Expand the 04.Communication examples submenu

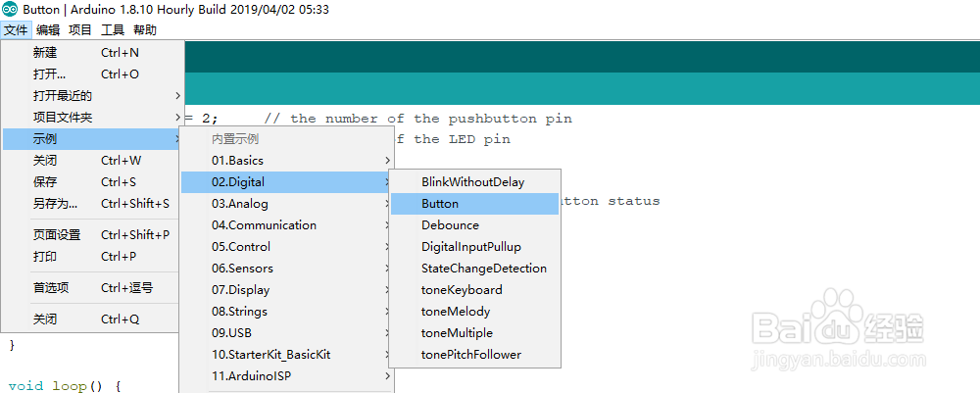[x=287, y=225]
